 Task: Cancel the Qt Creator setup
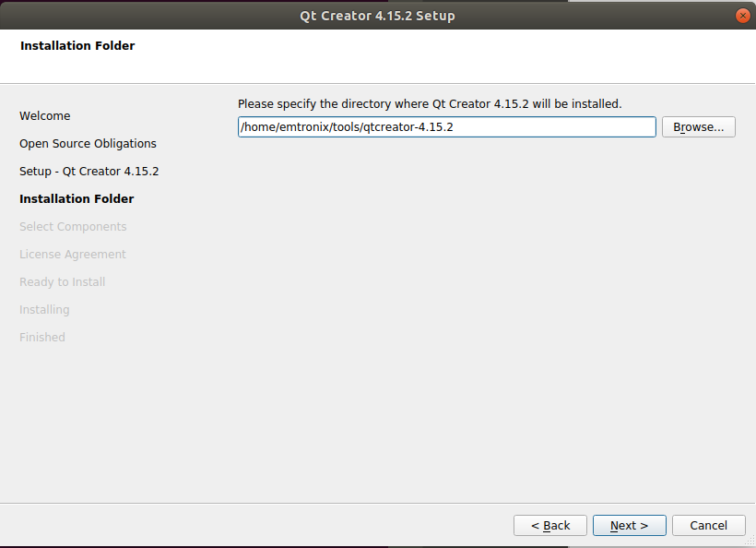point(708,525)
